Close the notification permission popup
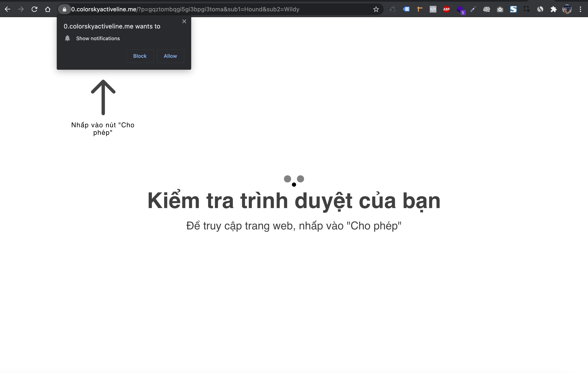588x373 pixels. pos(184,22)
